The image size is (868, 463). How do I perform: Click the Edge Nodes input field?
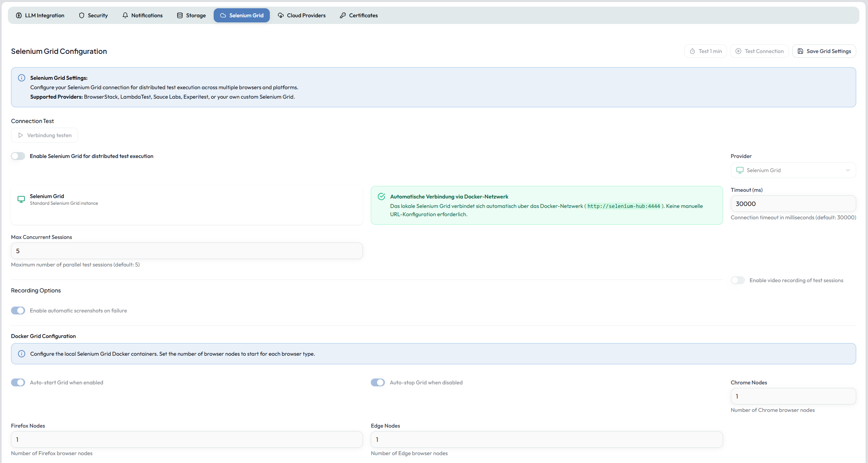coord(547,439)
